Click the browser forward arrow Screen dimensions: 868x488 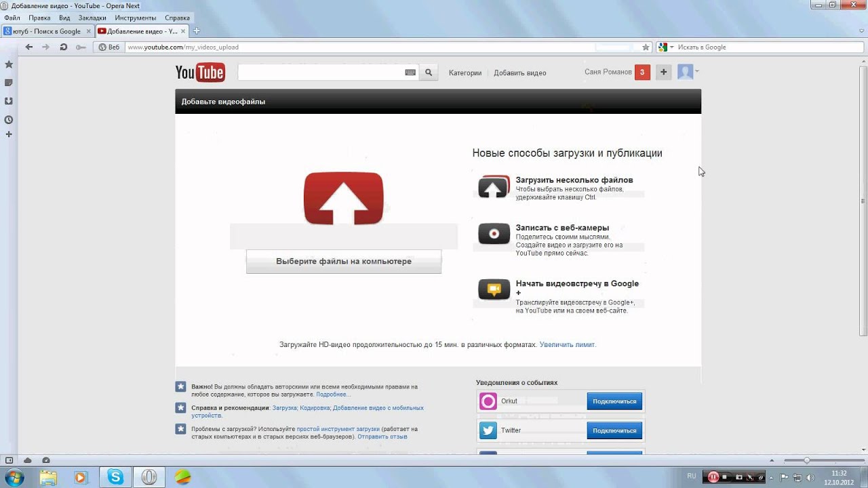[45, 47]
